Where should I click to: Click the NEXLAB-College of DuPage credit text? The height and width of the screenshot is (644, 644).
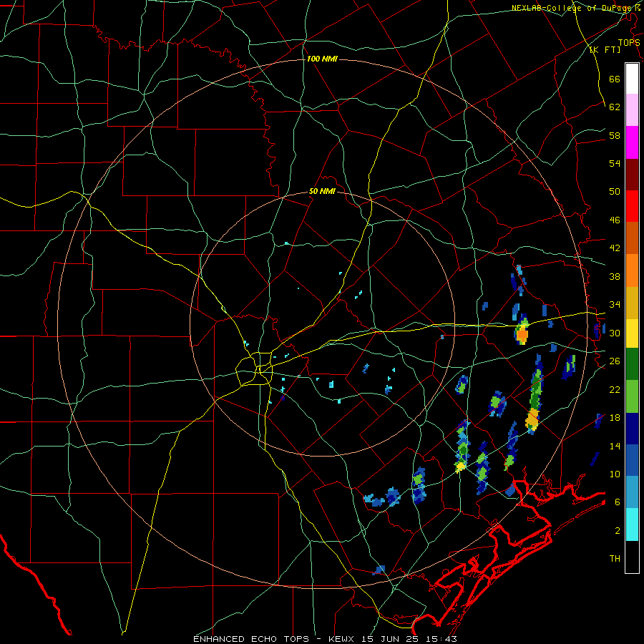coord(572,8)
